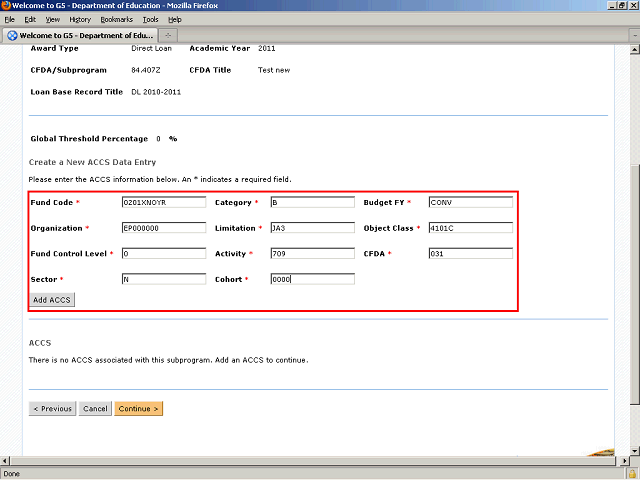Click the Limitation input field

tap(312, 228)
